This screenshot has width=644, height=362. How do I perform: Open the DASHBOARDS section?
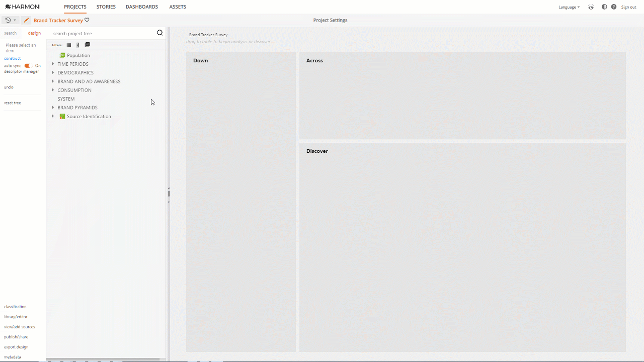tap(141, 7)
